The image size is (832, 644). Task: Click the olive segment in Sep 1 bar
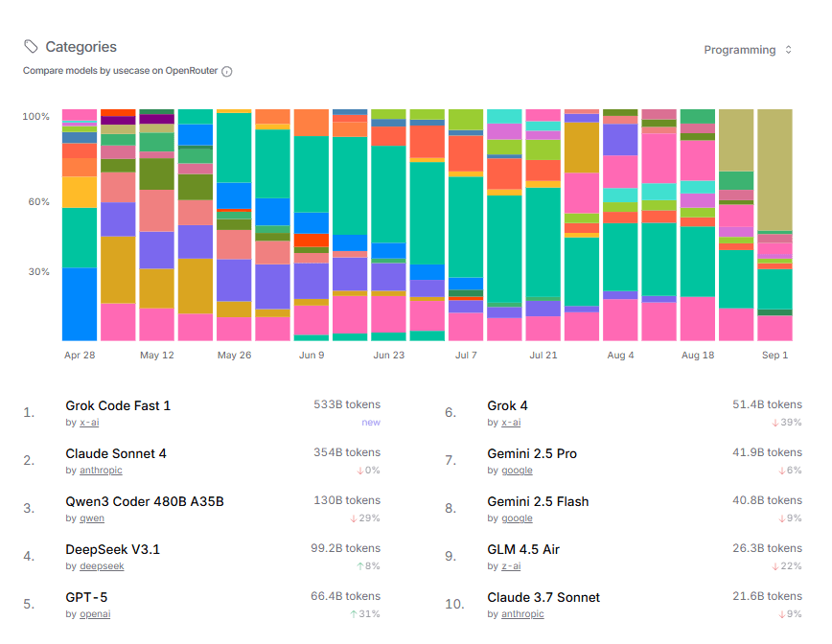[774, 170]
